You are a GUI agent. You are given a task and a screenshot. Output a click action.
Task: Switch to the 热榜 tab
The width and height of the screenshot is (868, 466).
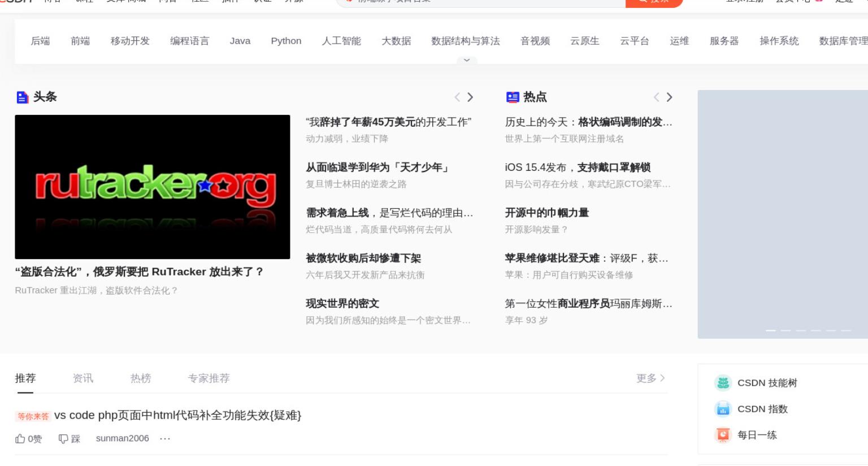tap(141, 378)
